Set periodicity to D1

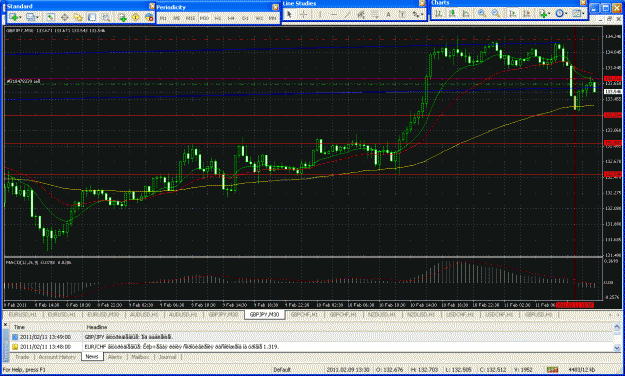[245, 18]
